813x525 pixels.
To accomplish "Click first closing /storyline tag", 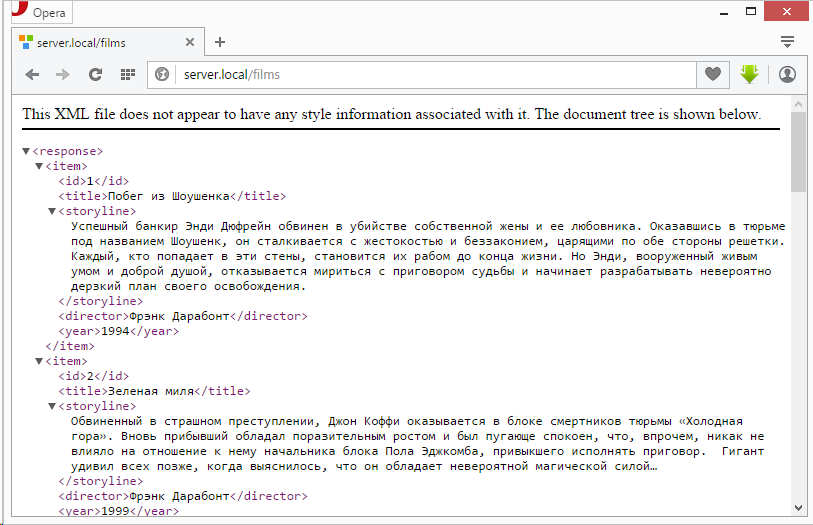I will point(101,301).
